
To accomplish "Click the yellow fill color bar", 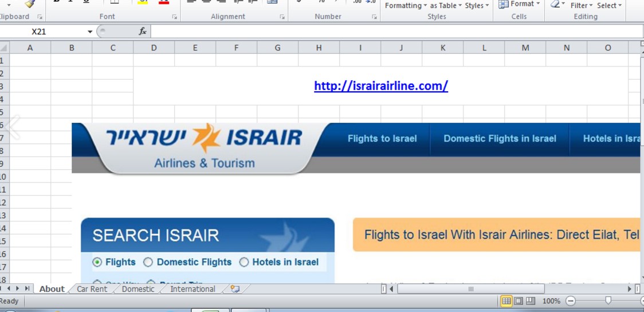I will tap(143, 2).
